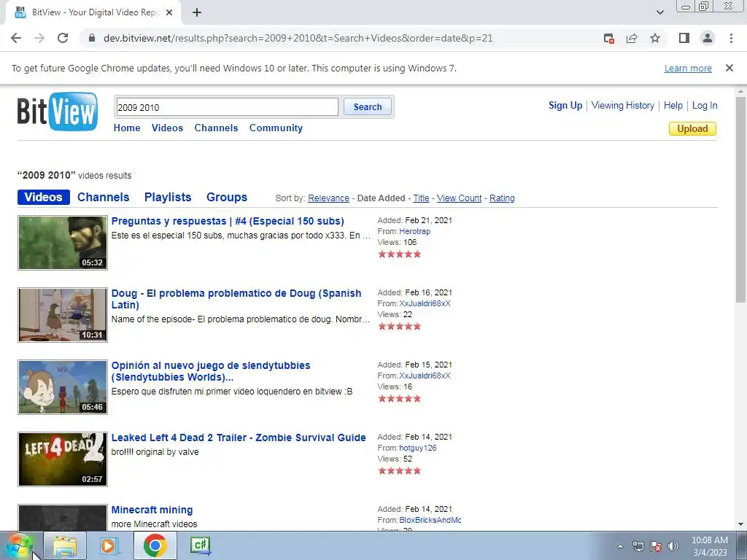Go to the Community navigation link

276,128
